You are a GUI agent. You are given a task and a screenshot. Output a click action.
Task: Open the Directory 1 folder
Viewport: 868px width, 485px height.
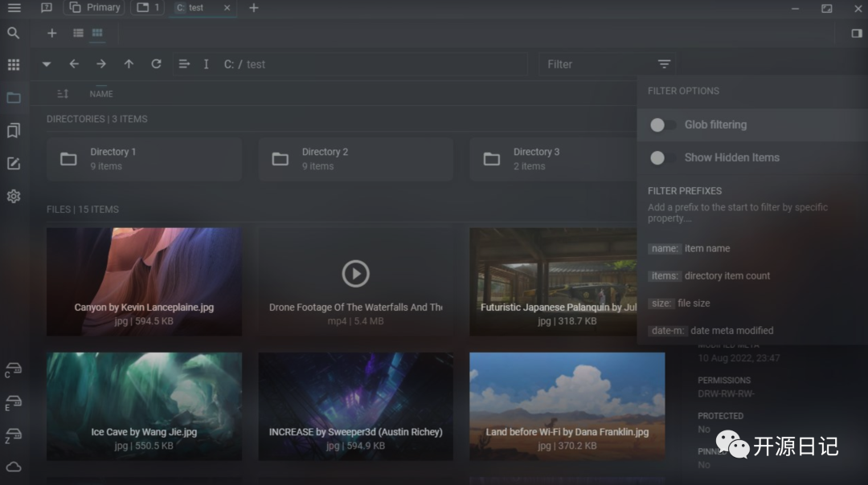coord(144,159)
